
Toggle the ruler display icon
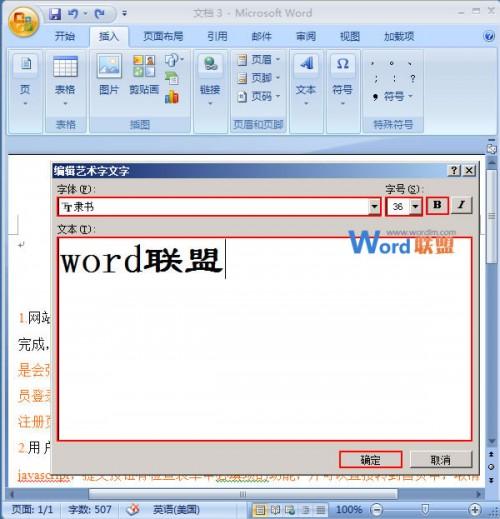(491, 149)
